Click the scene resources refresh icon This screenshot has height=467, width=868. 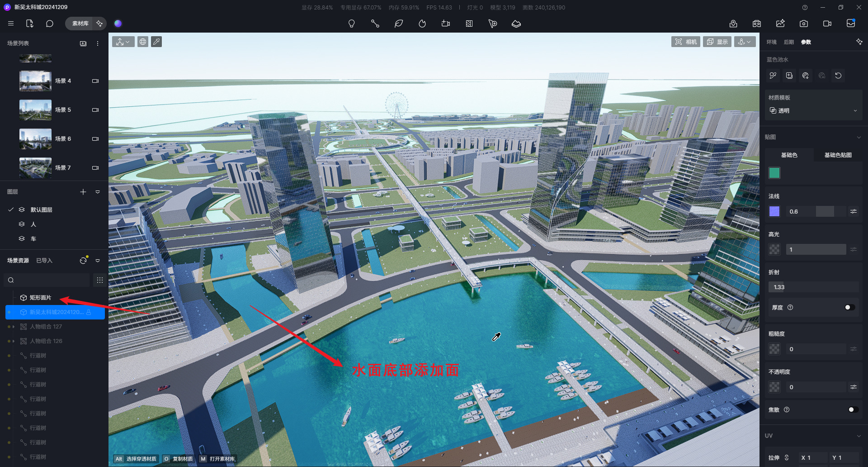click(83, 261)
